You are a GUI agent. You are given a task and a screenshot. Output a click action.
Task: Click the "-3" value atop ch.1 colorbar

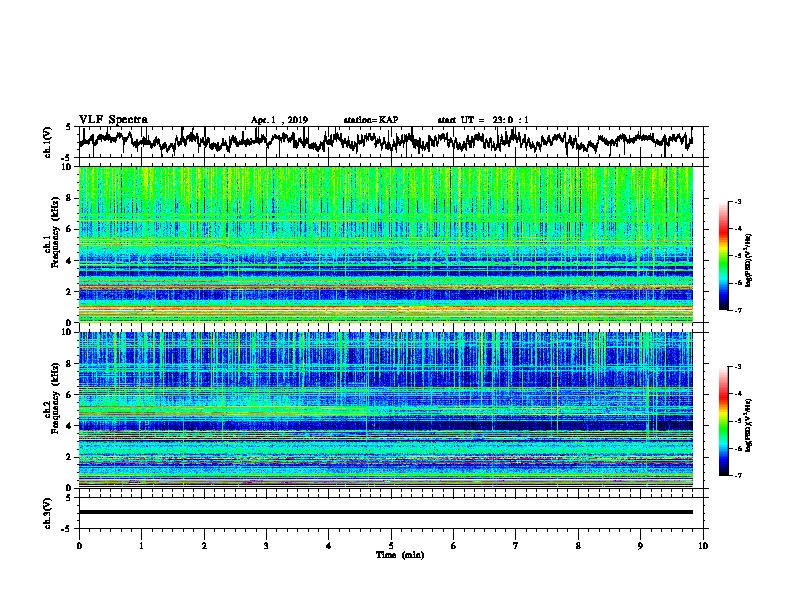click(x=737, y=201)
